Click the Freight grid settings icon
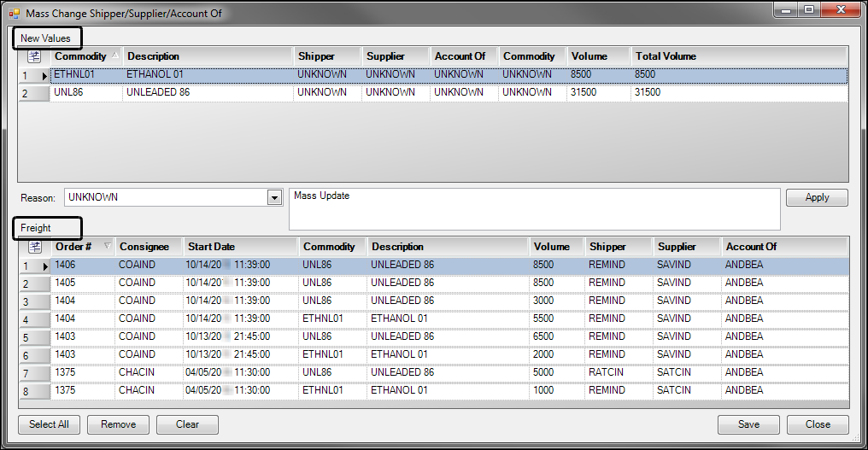Viewport: 868px width, 450px height. [34, 247]
